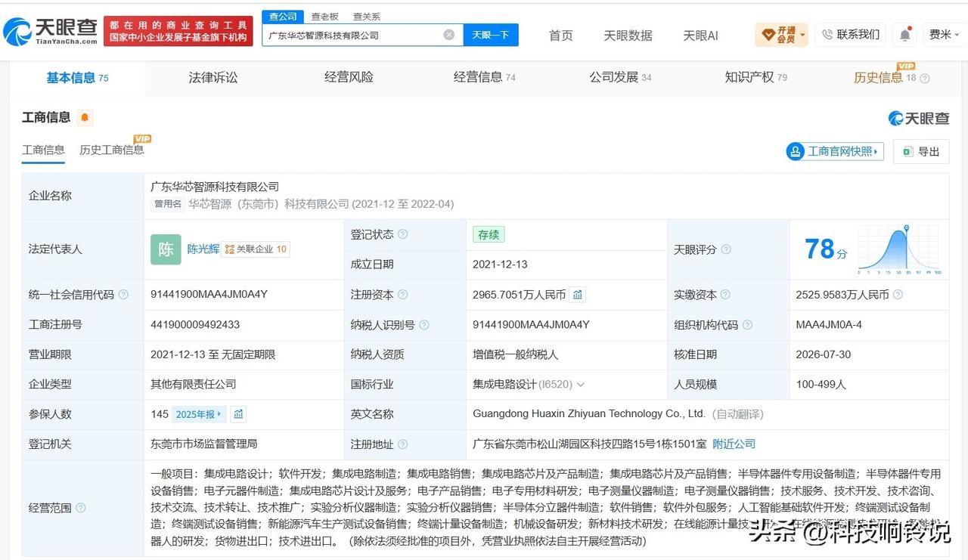968x560 pixels.
Task: Click the 联系我们 contact button
Action: point(850,35)
